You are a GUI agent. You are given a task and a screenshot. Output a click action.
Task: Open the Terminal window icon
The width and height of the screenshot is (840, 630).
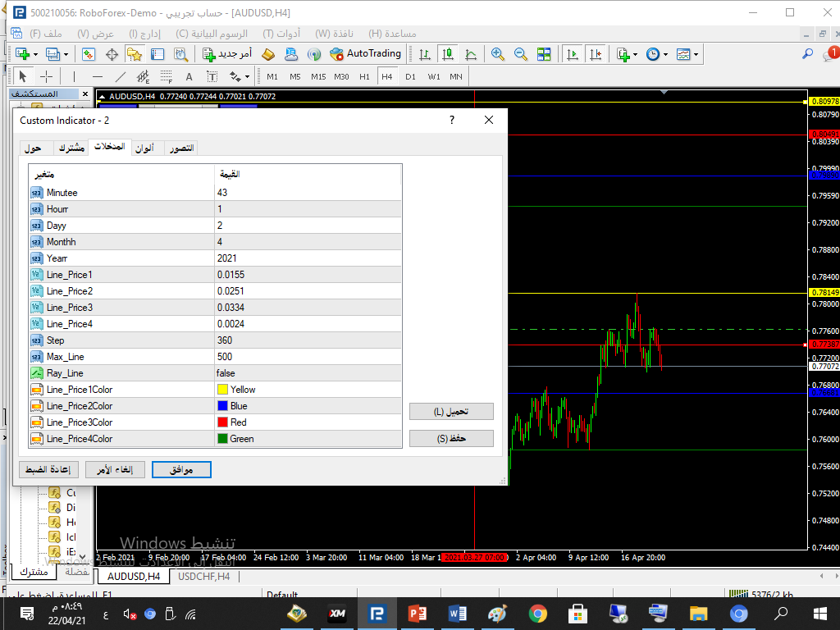click(x=157, y=54)
